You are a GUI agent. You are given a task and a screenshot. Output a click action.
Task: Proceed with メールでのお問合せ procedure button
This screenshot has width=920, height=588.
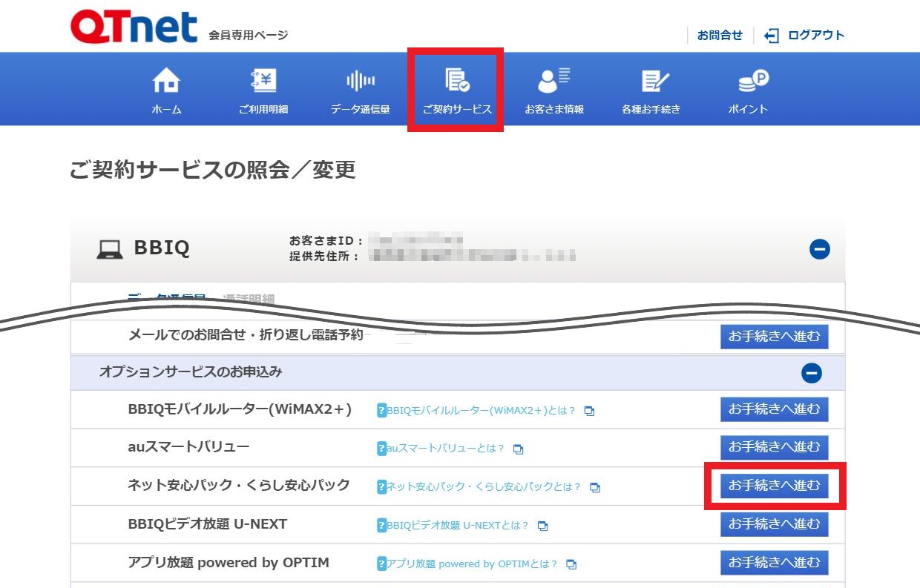tap(774, 337)
